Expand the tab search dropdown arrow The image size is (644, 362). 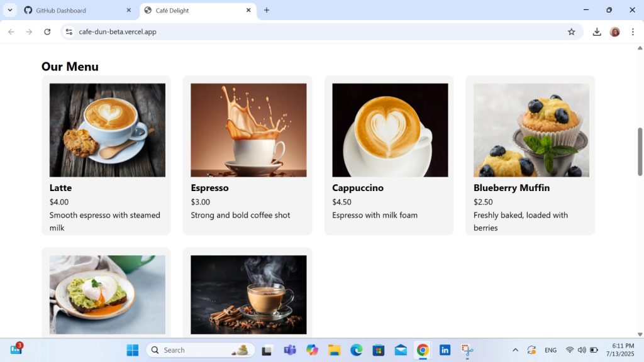pos(10,11)
